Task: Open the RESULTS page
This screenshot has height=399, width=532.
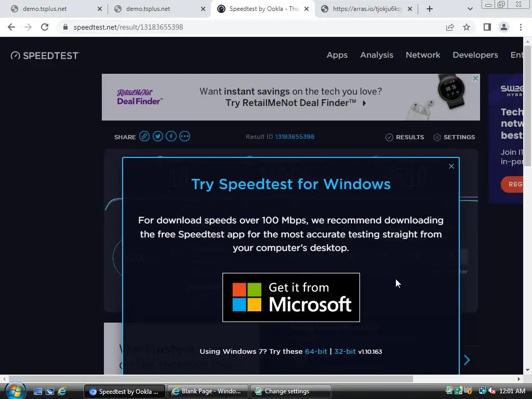Action: coord(405,137)
